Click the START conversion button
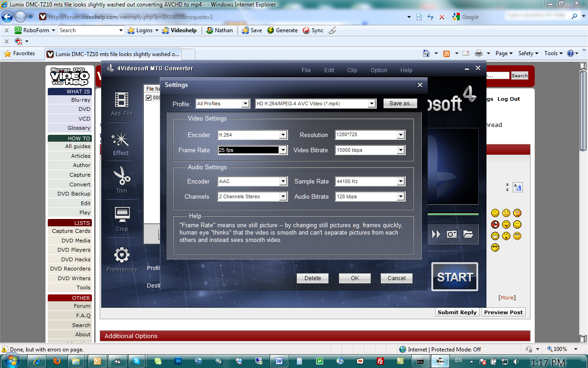The height and width of the screenshot is (368, 588). tap(455, 277)
